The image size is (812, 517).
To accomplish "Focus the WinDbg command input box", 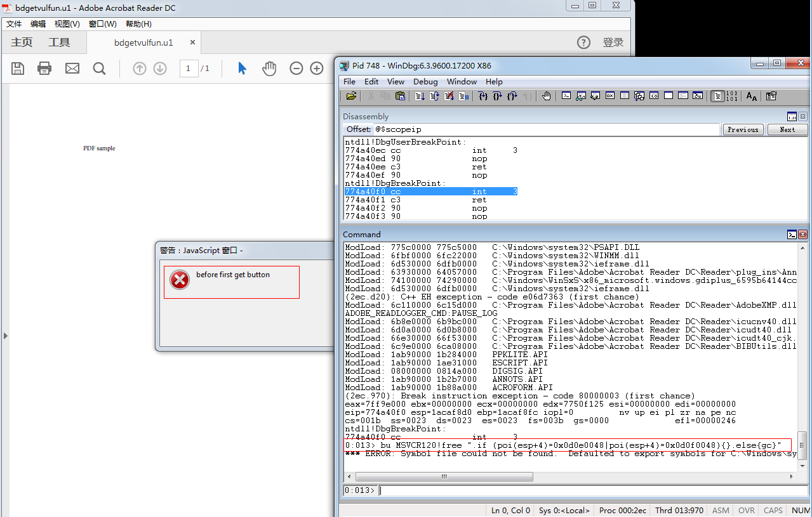I will pyautogui.click(x=593, y=490).
